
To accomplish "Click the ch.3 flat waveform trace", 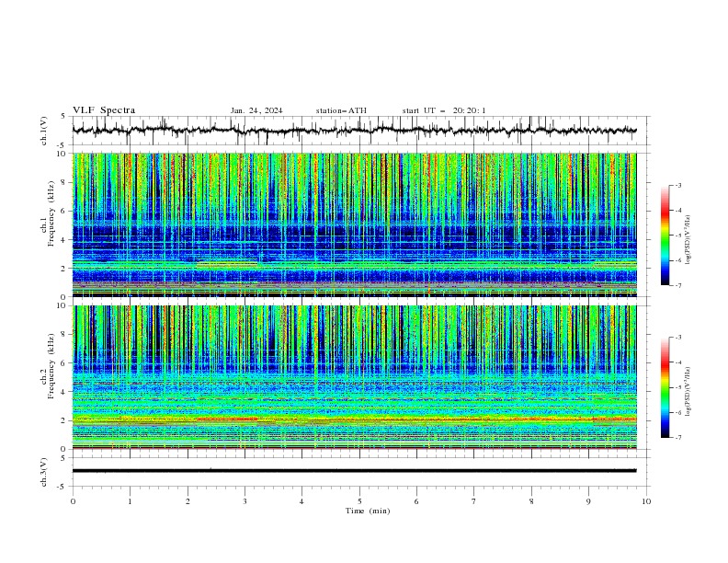I will pyautogui.click(x=355, y=471).
